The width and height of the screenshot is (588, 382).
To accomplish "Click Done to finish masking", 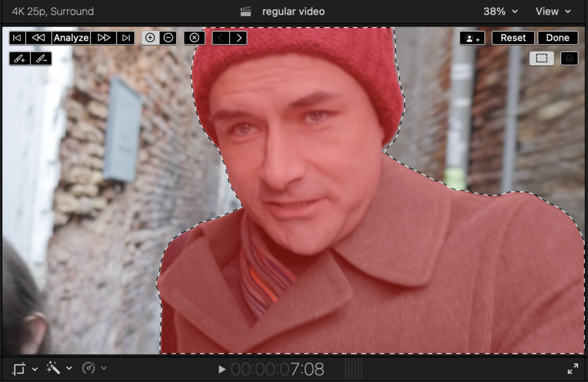I will [x=558, y=38].
